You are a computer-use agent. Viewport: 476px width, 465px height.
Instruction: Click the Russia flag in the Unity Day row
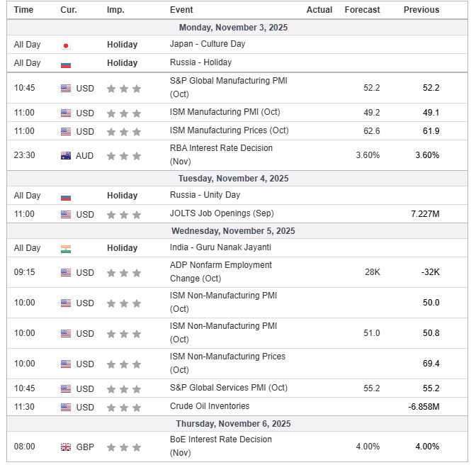coord(66,196)
